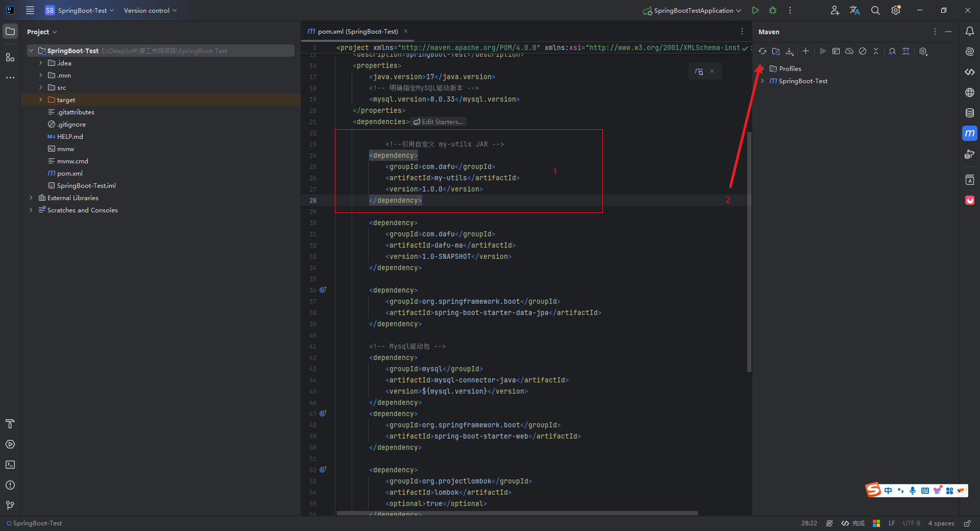Run SpringBootTestApplication
This screenshot has height=531, width=980.
[755, 10]
